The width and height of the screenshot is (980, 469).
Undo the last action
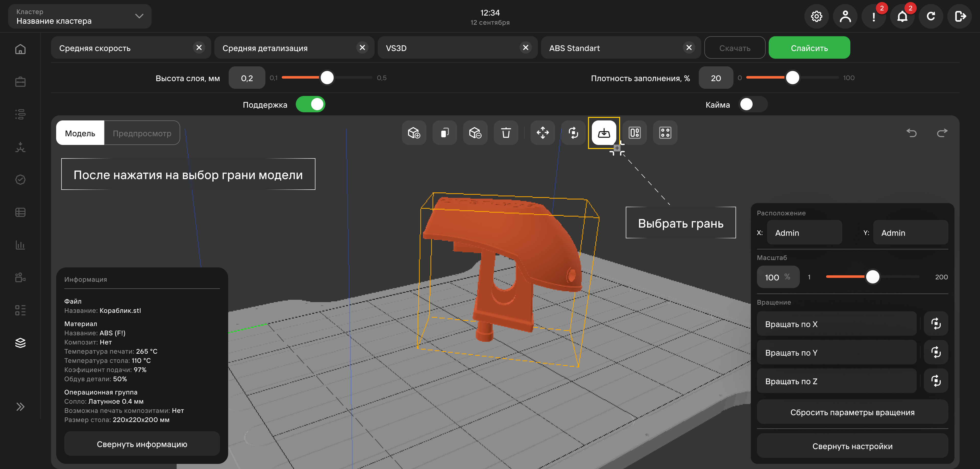pyautogui.click(x=912, y=133)
